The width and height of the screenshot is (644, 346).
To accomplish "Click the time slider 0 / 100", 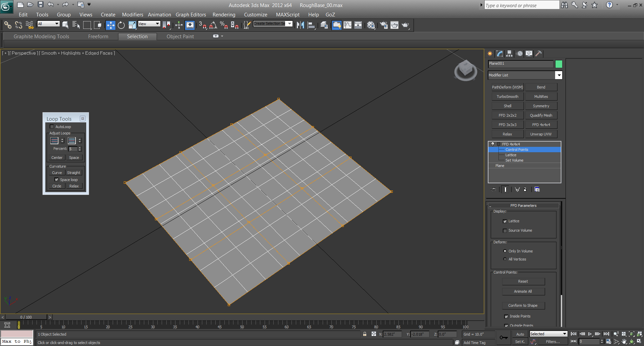I will tap(26, 317).
